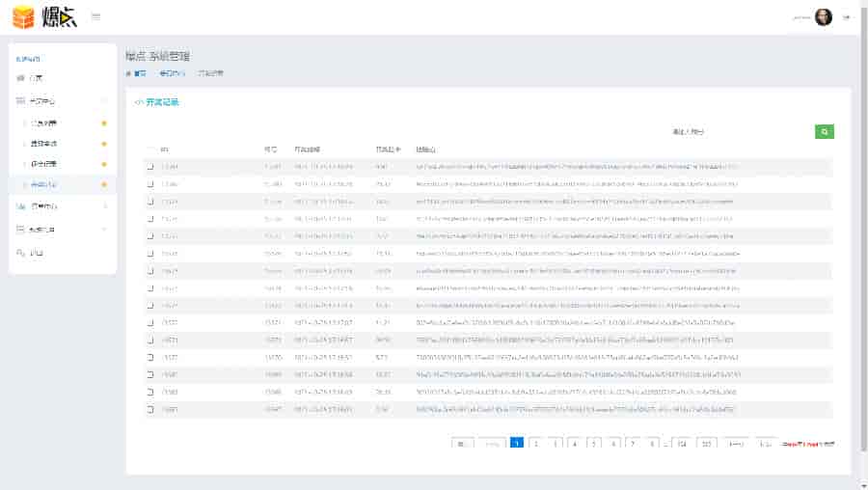The width and height of the screenshot is (868, 490).
Task: Tick the checkbox in the second row
Action: pos(150,184)
